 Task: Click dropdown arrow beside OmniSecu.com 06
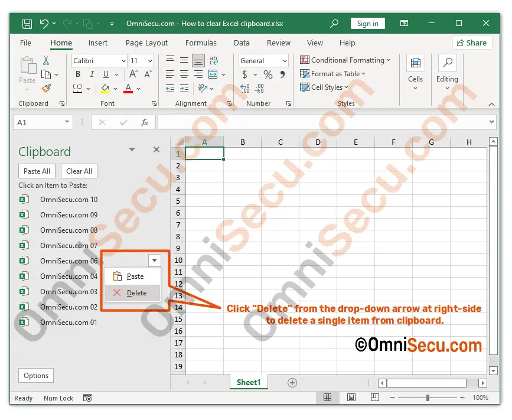pyautogui.click(x=155, y=261)
